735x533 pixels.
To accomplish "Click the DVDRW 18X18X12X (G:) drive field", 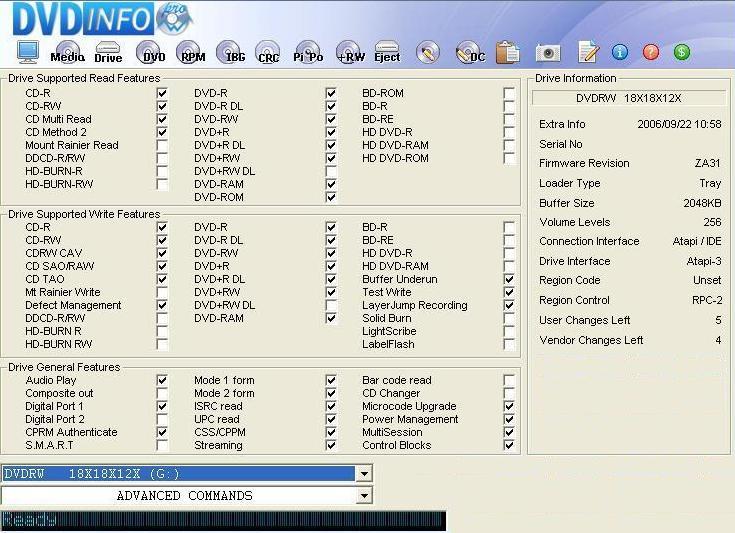I will [178, 474].
